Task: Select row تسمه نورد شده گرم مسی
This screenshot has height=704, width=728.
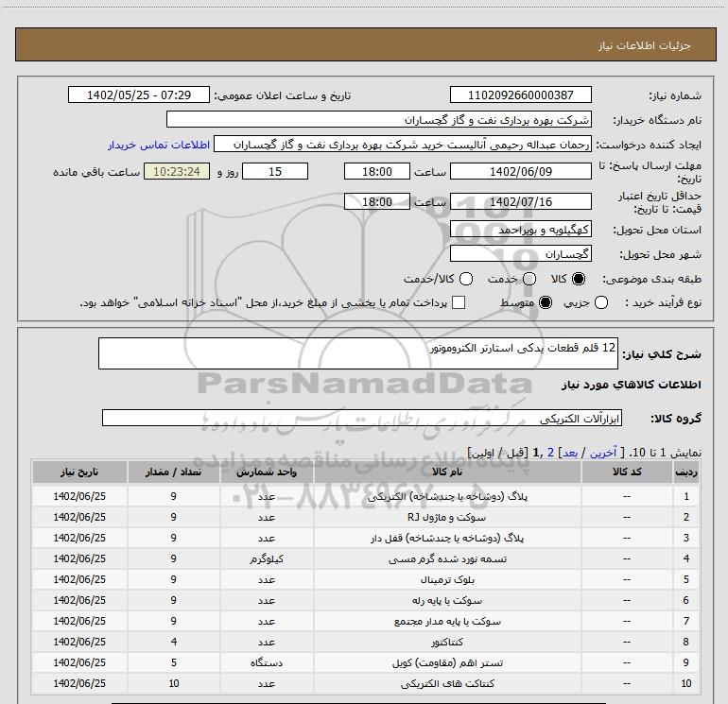Action: pos(365,558)
